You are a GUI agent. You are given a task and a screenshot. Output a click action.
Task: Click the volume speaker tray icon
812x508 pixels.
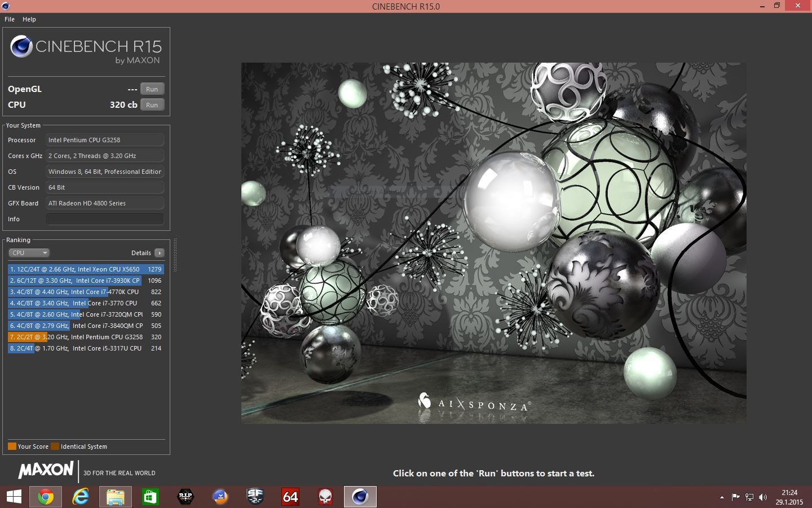tap(763, 497)
